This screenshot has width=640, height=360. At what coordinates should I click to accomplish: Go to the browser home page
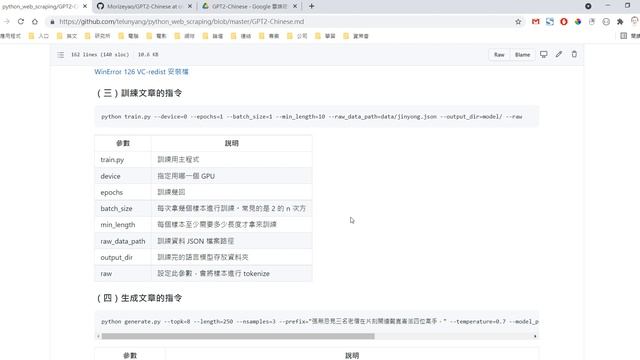click(35, 22)
